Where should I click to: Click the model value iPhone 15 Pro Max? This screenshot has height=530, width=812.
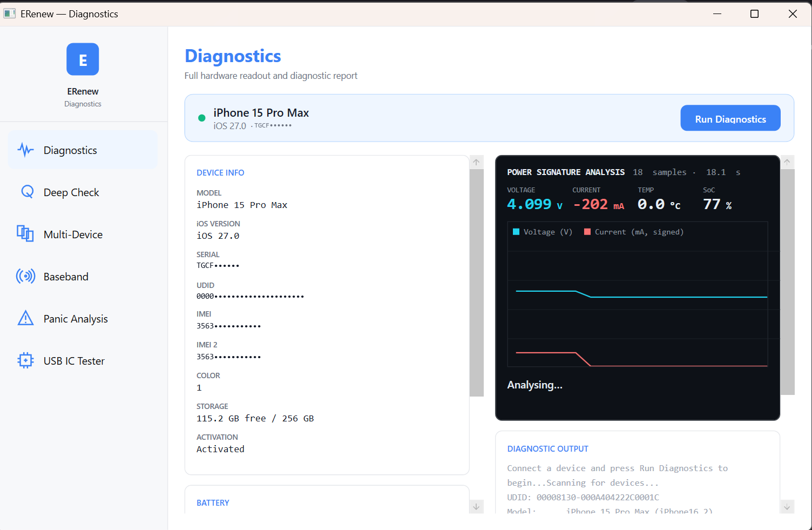pyautogui.click(x=242, y=205)
